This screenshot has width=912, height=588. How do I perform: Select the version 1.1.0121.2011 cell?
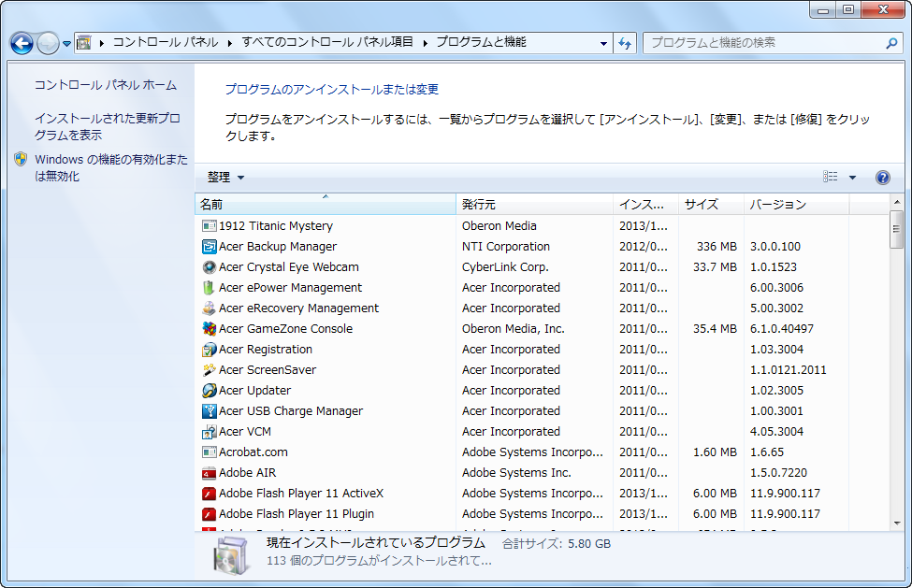[789, 370]
